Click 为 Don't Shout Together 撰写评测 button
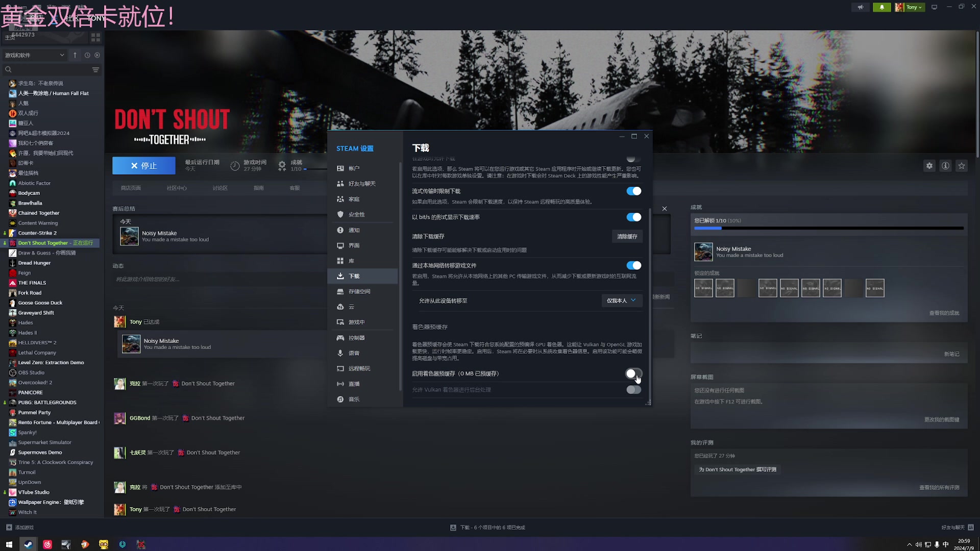The width and height of the screenshot is (980, 551). click(x=738, y=469)
